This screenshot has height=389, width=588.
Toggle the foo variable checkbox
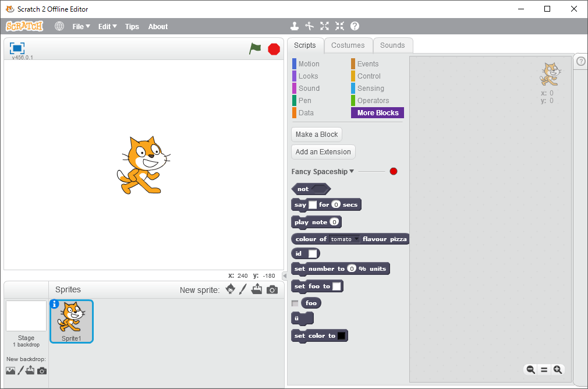295,303
